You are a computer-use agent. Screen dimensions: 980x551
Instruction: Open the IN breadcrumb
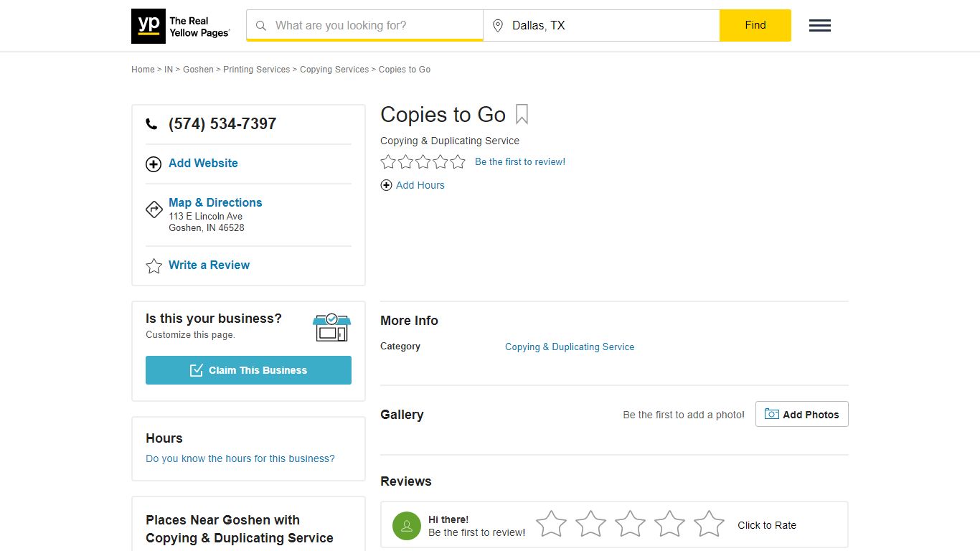coord(169,70)
